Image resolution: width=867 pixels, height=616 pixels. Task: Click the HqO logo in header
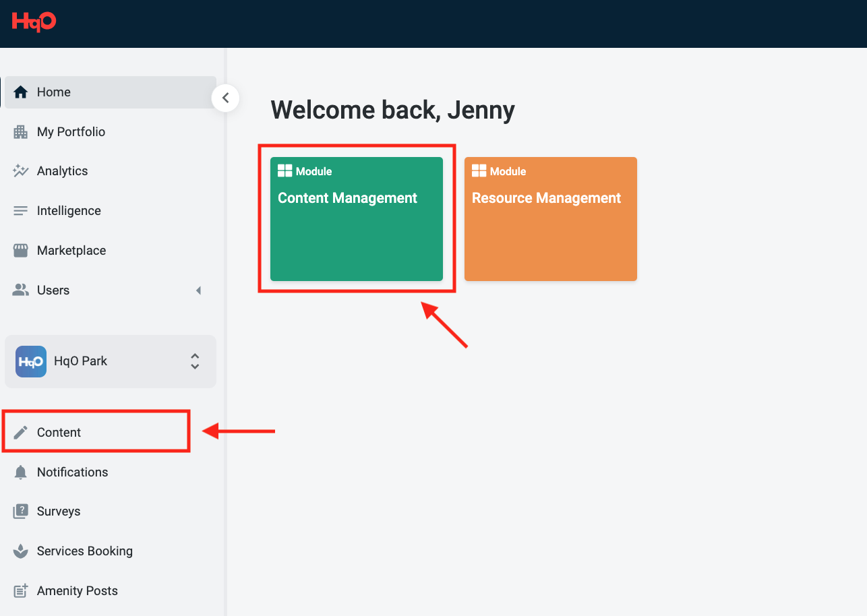click(x=34, y=22)
